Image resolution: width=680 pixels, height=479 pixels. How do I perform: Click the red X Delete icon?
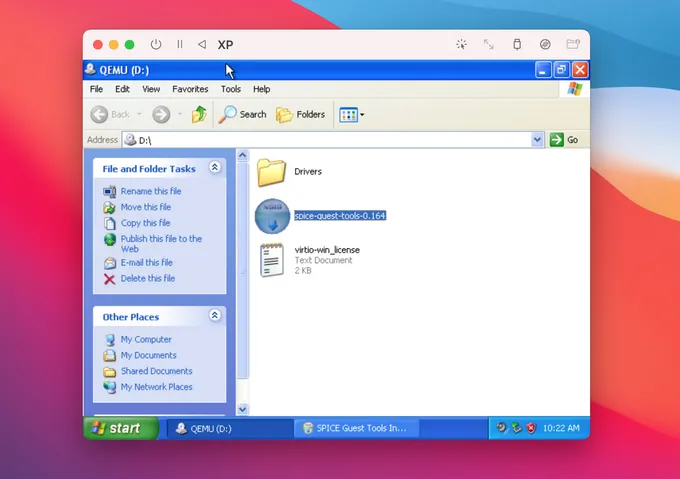pos(109,279)
